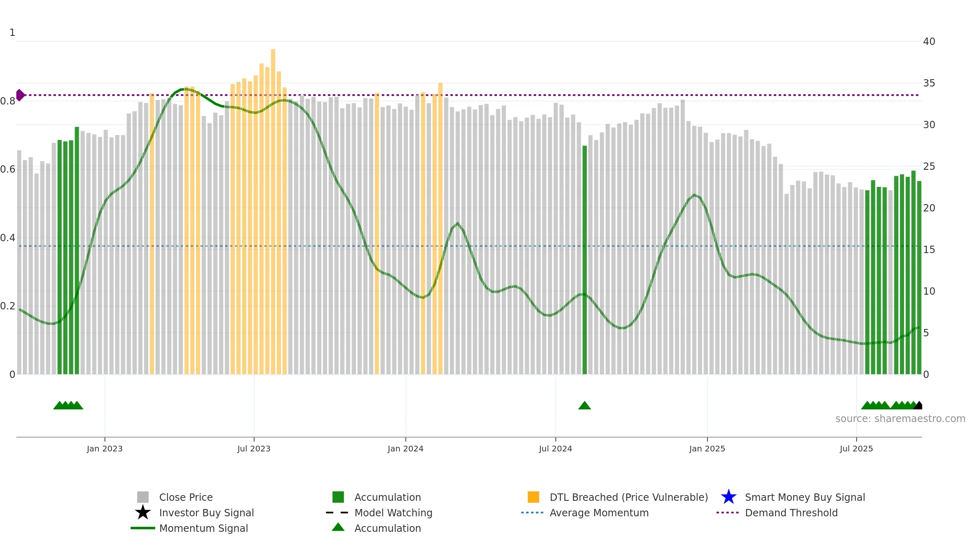Click the tallest orange bar after Jul 2023
Screen dimensions: 980x551
(x=273, y=211)
